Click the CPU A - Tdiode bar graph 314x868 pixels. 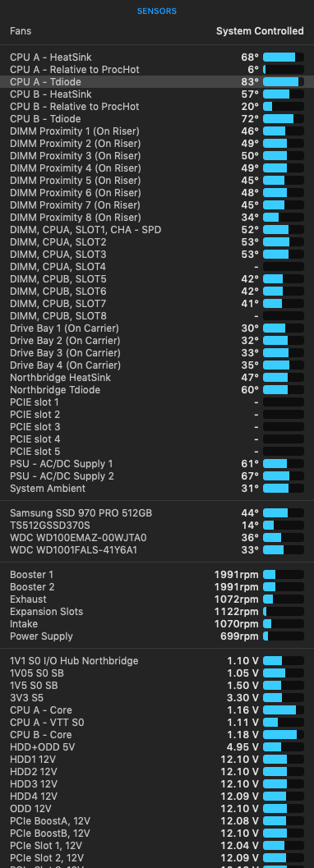[x=283, y=82]
